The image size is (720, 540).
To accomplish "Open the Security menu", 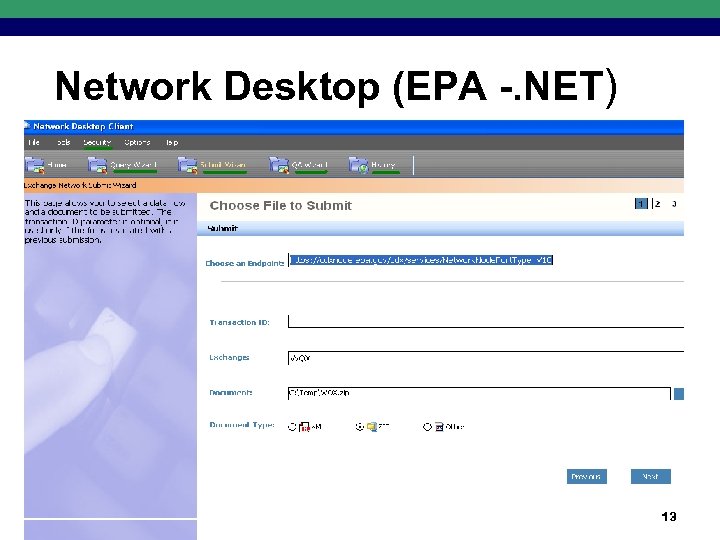I will (x=97, y=142).
